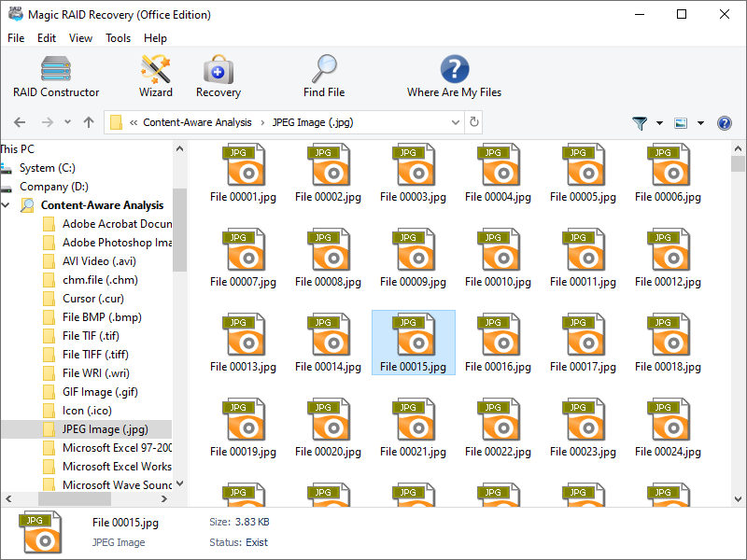Open the Edit menu
This screenshot has height=560, width=747.
47,38
